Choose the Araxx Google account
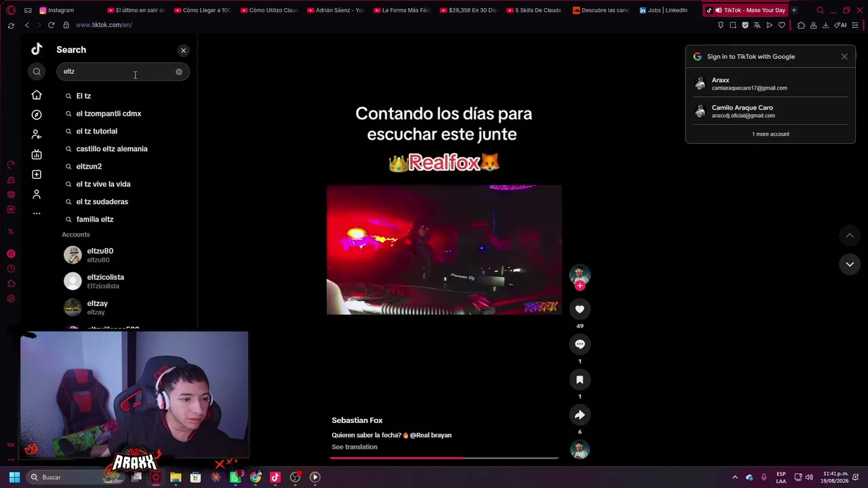Image resolution: width=868 pixels, height=488 pixels. pos(770,83)
